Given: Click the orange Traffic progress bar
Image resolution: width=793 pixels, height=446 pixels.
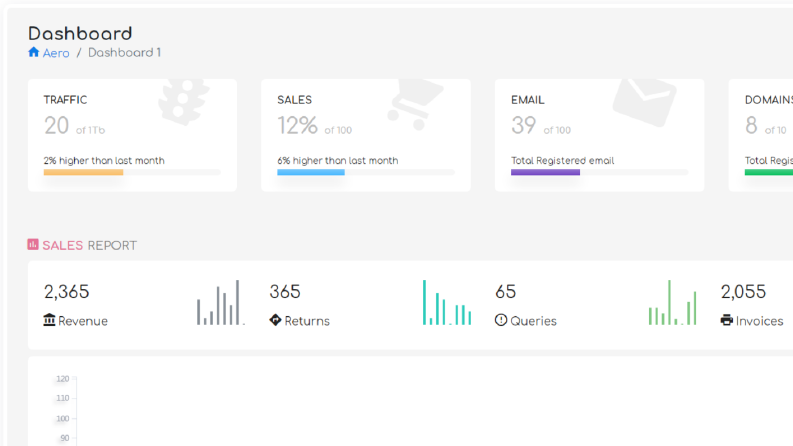Looking at the screenshot, I should [x=83, y=172].
